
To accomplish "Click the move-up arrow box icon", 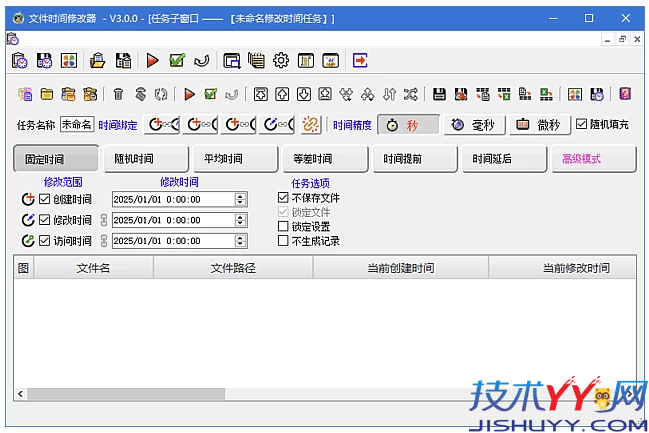I will 282,94.
